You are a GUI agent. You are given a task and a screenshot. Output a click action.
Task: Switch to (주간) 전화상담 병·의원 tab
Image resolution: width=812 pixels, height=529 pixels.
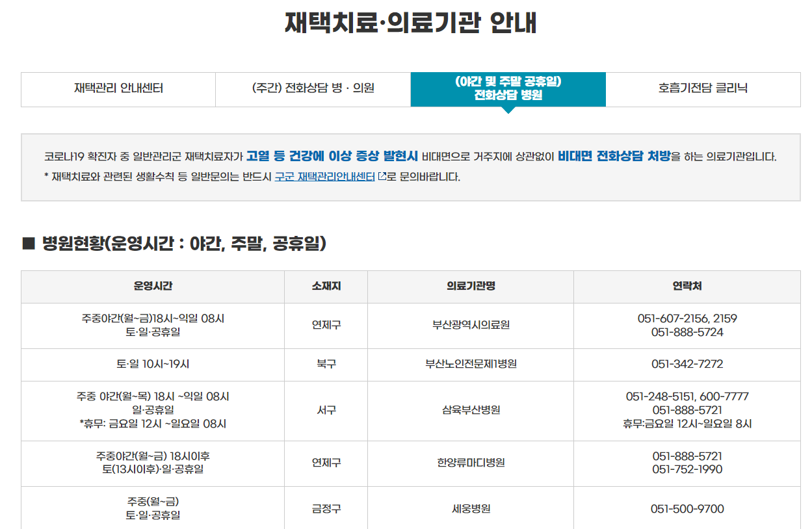313,89
